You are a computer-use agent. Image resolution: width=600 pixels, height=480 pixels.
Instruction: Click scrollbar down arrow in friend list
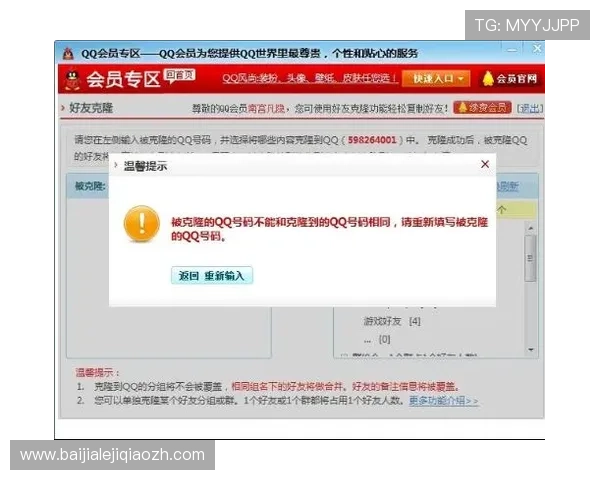pos(531,350)
